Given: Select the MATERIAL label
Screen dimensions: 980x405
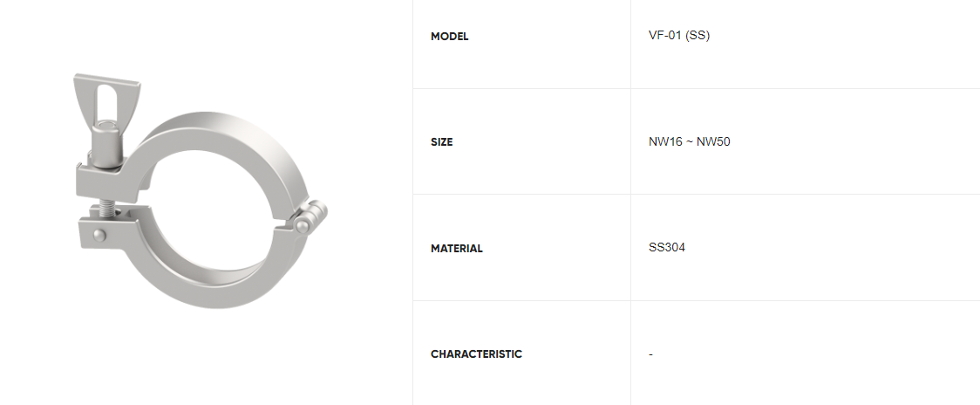Looking at the screenshot, I should pos(457,249).
